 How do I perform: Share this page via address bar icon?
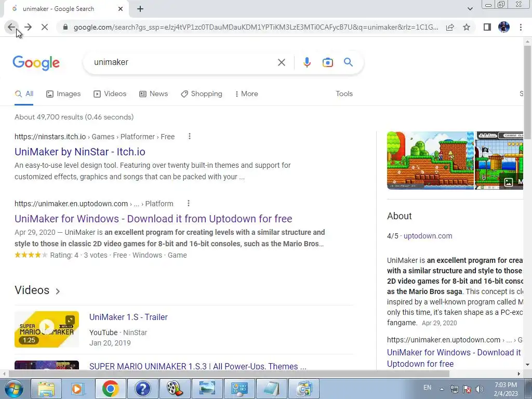click(x=450, y=27)
